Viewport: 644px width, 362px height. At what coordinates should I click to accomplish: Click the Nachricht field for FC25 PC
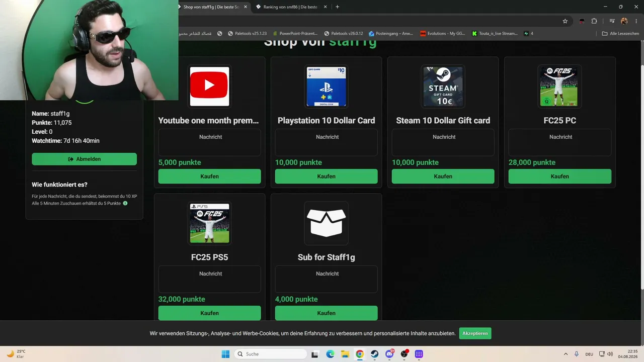pyautogui.click(x=560, y=142)
